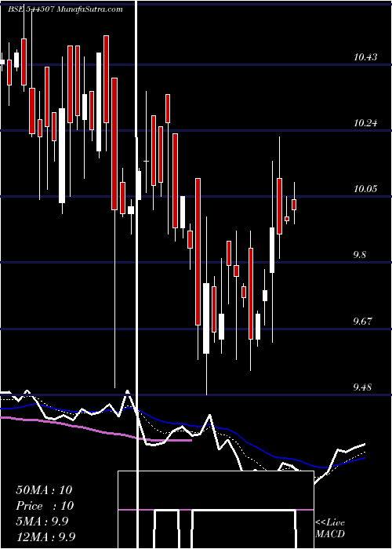Click the 10.43 price axis label

tap(365, 56)
